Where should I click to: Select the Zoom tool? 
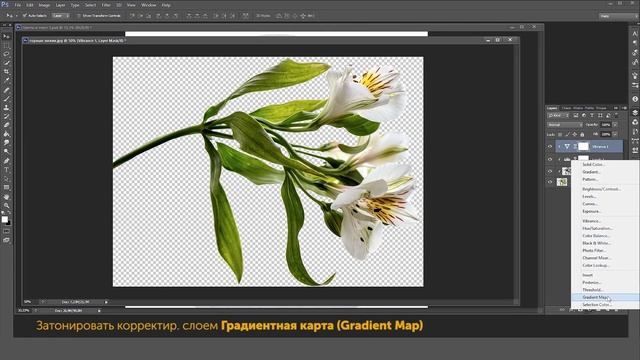(x=6, y=206)
